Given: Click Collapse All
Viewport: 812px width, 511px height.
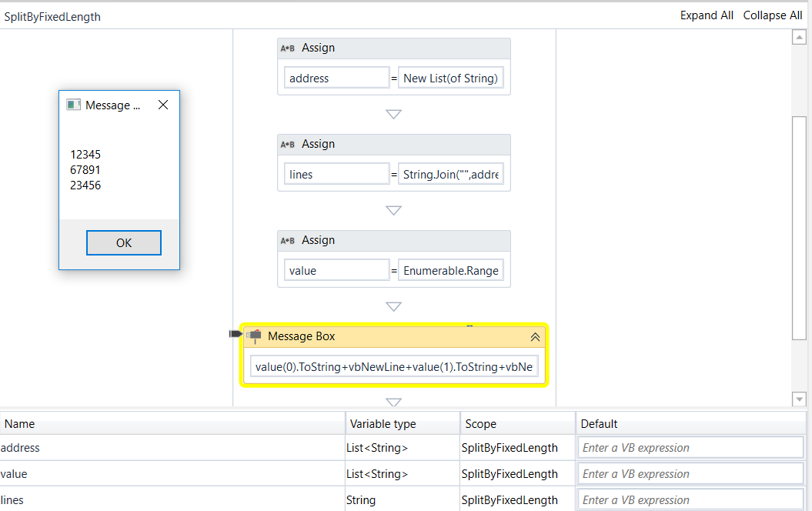Looking at the screenshot, I should [x=772, y=15].
